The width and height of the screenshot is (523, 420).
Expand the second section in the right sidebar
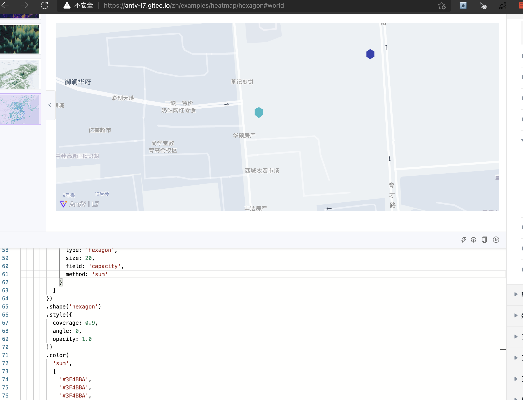[x=516, y=315]
